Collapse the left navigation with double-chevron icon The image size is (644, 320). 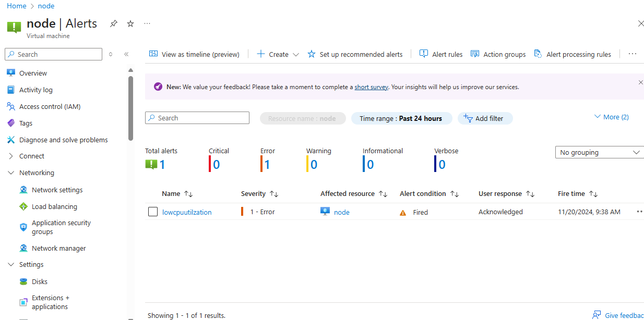(x=126, y=54)
